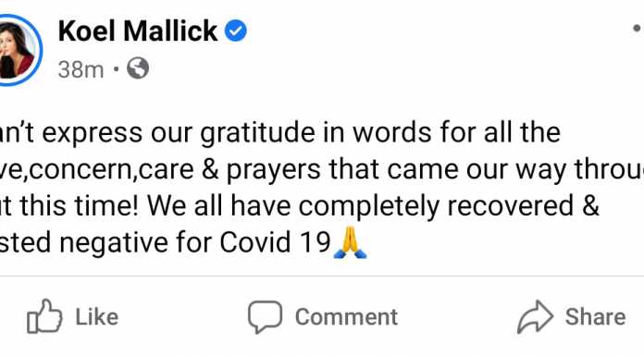This screenshot has width=644, height=356.
Task: Click the 38m post timestamp
Action: click(80, 69)
